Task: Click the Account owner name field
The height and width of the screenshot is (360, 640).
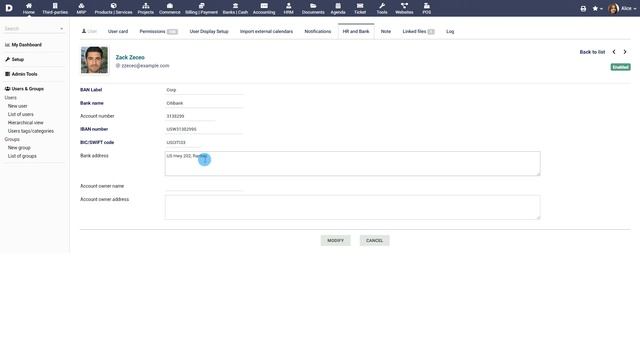Action: [x=204, y=186]
